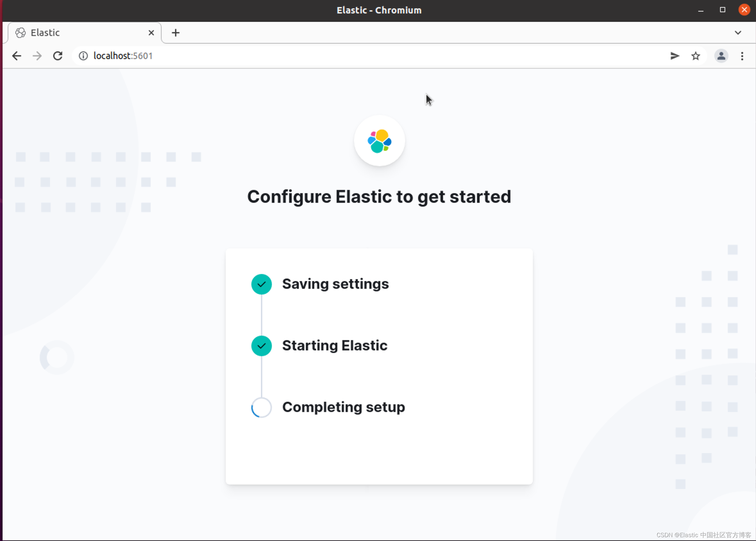Open the three-dot Chromium menu

(742, 56)
